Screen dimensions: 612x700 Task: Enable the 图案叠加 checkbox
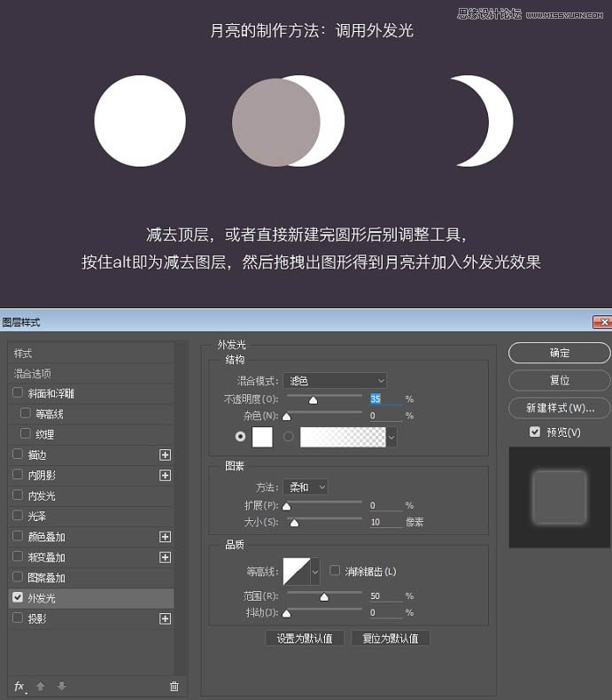[x=18, y=577]
